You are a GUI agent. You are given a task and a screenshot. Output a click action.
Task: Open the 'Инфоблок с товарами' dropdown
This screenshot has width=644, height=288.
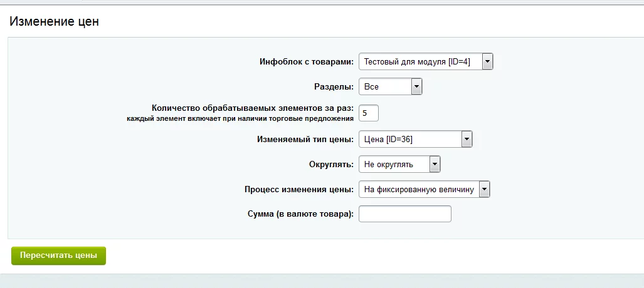click(419, 61)
